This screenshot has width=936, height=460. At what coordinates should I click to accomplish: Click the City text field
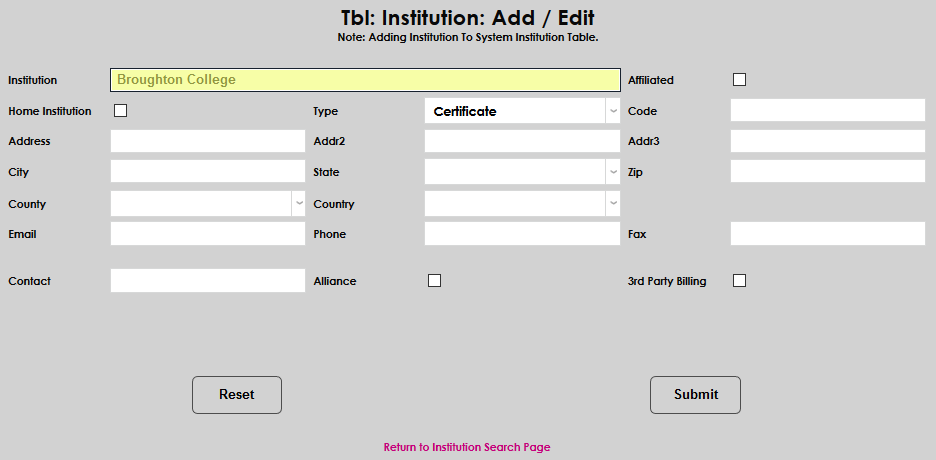208,172
